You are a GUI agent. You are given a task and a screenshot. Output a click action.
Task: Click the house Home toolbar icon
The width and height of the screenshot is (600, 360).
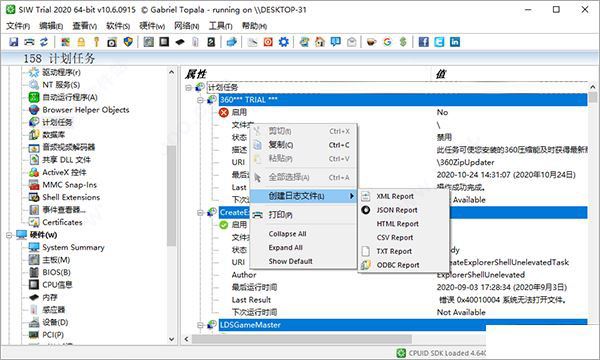point(320,42)
